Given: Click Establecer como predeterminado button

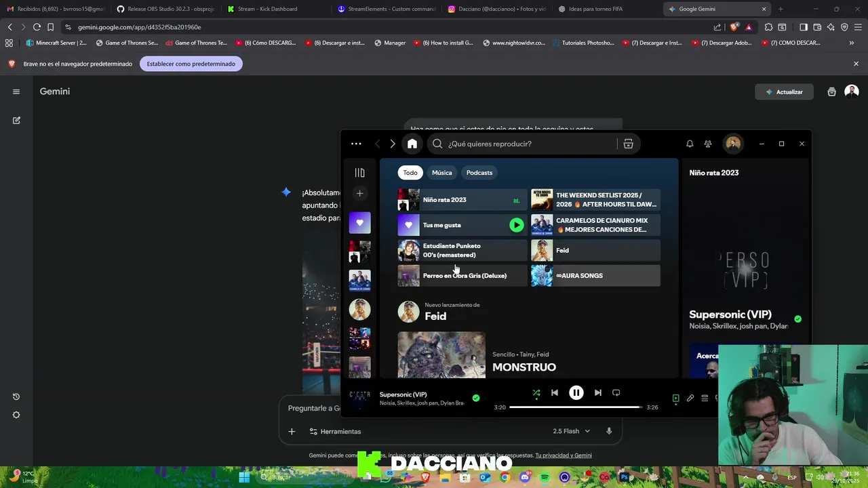Looking at the screenshot, I should (x=191, y=64).
